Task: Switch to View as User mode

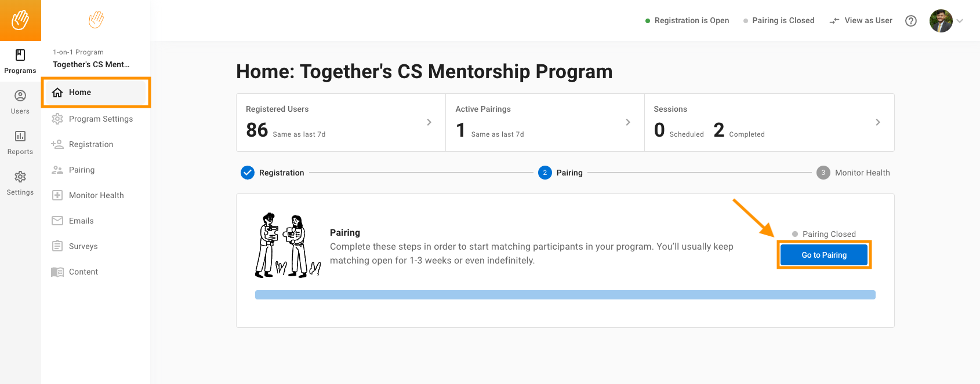Action: click(x=861, y=20)
